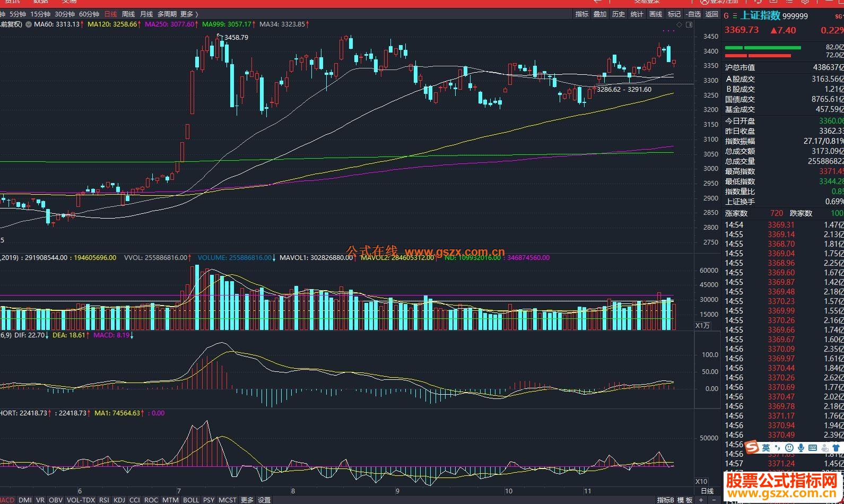
Task: Select the VOL-TDX indicator tab
Action: coord(81,500)
